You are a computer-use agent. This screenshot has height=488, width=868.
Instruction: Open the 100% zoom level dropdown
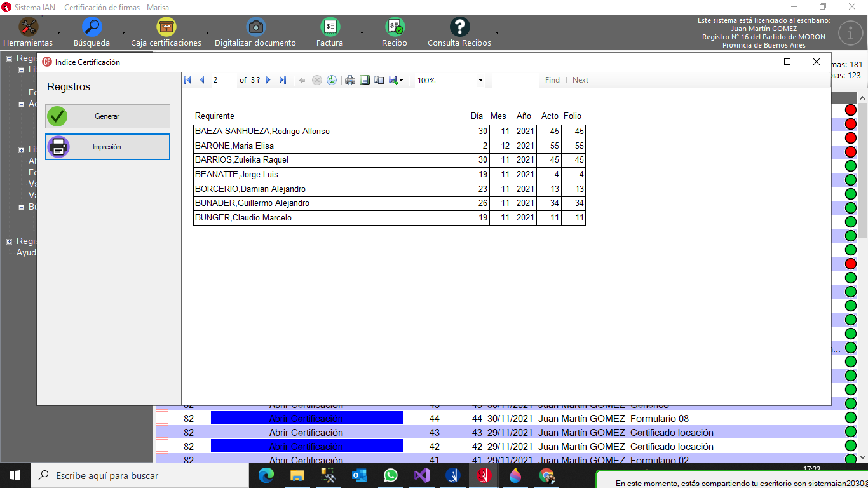(x=480, y=81)
